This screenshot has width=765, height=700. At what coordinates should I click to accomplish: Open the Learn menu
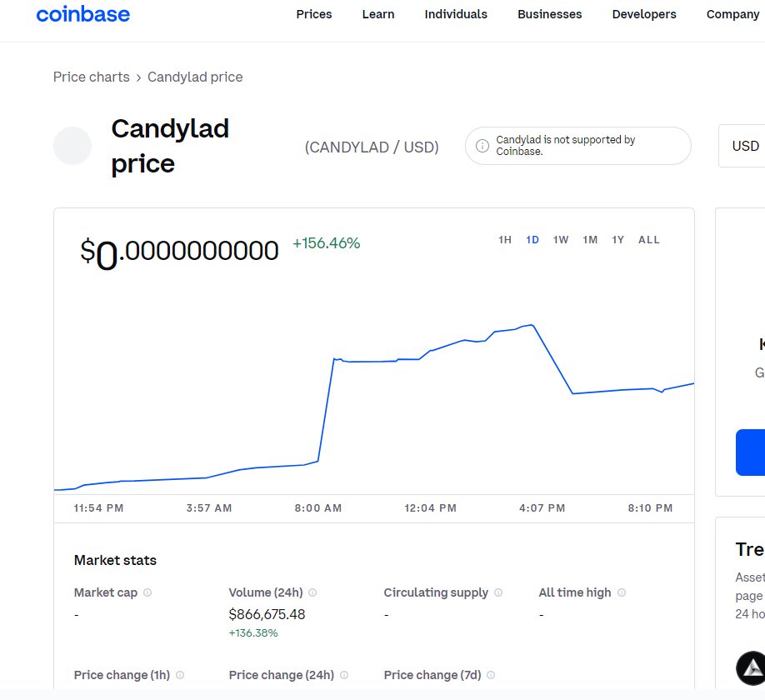click(x=378, y=14)
